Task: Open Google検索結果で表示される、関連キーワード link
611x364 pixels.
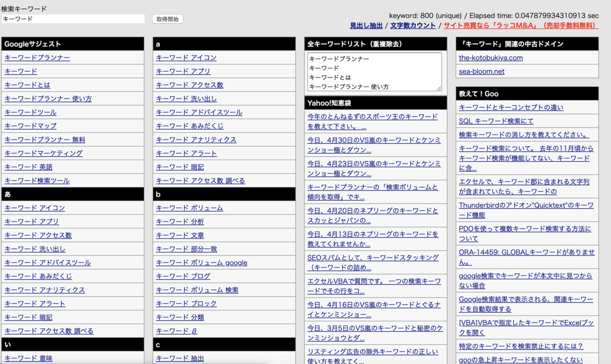Action: 526,304
